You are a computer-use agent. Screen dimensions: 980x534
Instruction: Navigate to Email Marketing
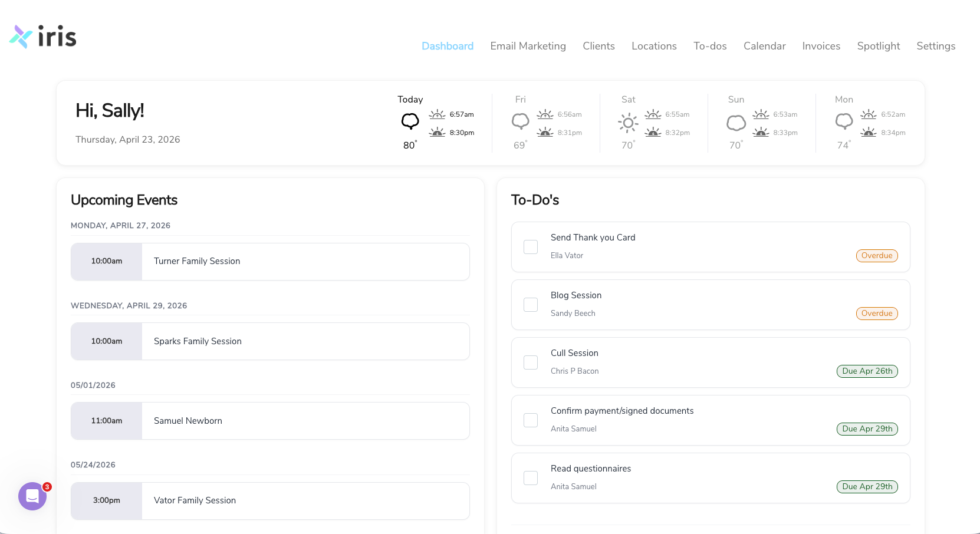click(528, 46)
